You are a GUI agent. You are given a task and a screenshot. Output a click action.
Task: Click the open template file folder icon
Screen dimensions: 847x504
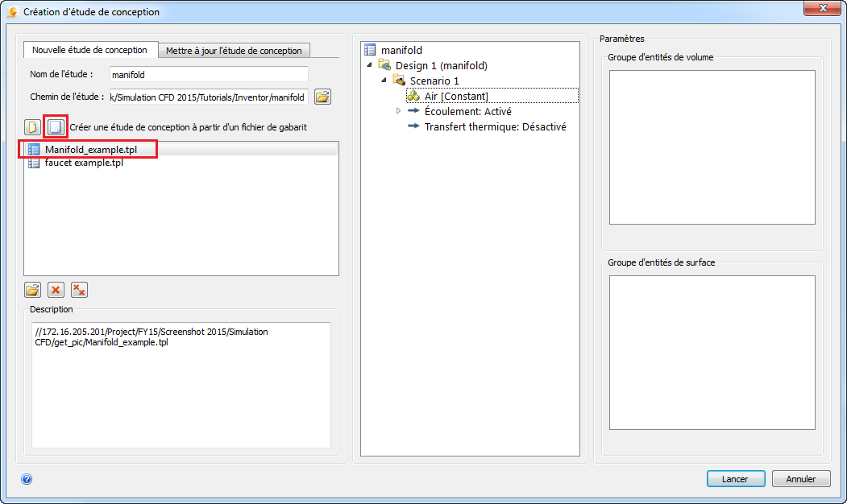(x=32, y=291)
